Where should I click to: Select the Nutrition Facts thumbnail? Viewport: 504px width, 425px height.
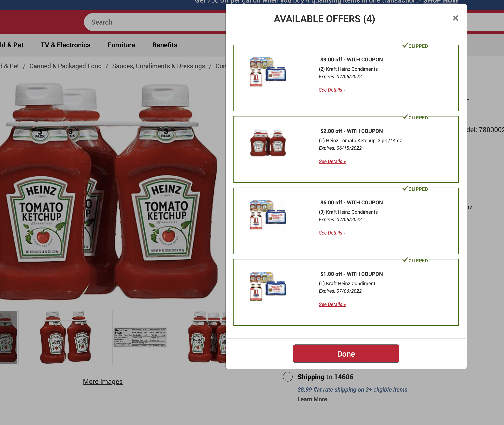point(140,337)
